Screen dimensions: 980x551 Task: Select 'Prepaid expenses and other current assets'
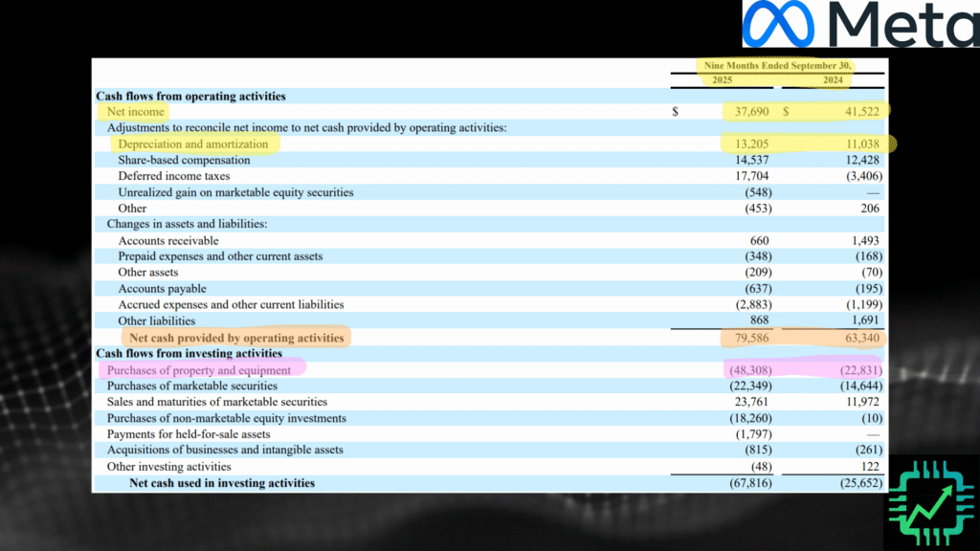pos(220,256)
